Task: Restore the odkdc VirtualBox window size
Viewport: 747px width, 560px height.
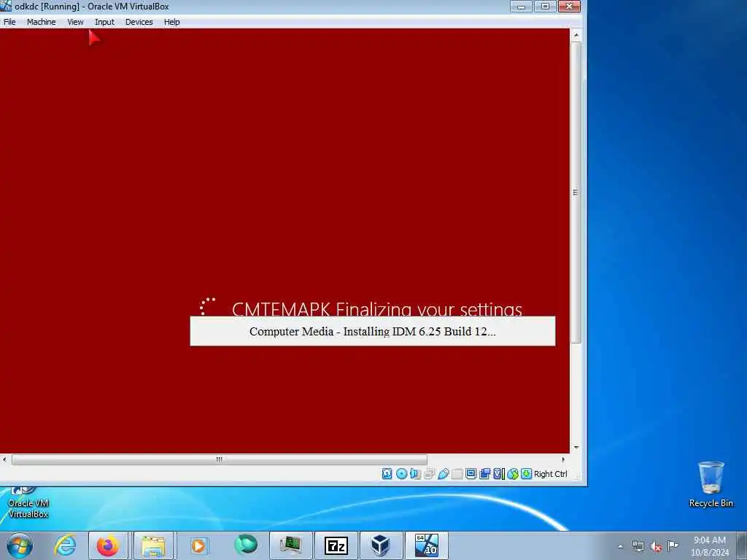Action: (x=545, y=7)
